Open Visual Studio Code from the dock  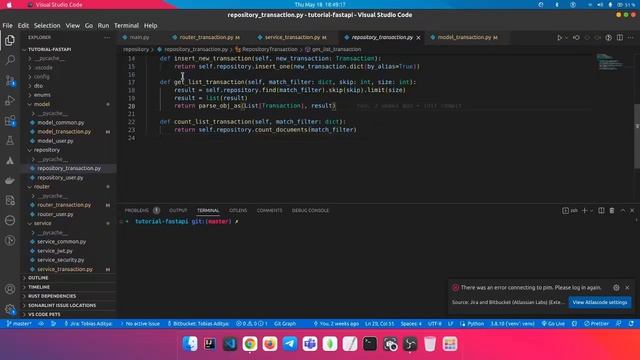[230, 344]
